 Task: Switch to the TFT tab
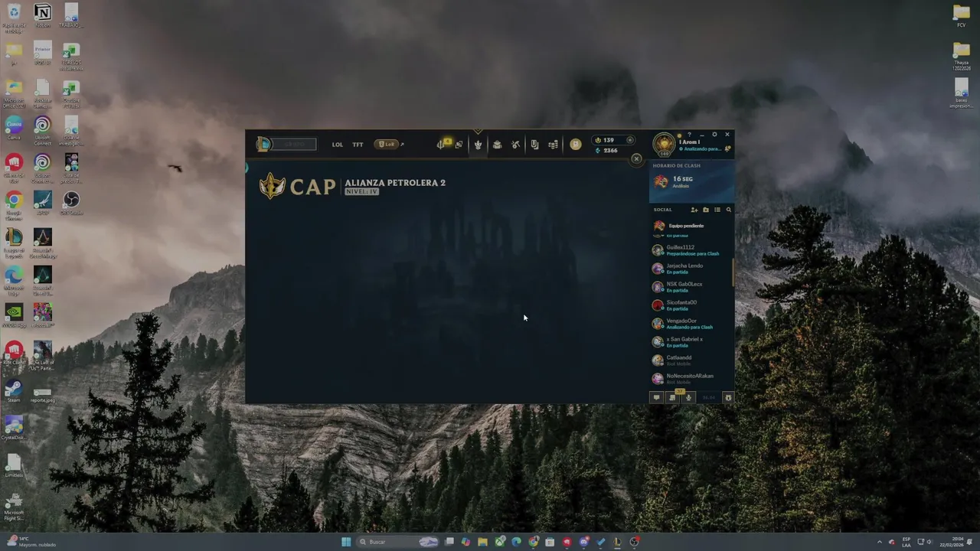coord(358,145)
